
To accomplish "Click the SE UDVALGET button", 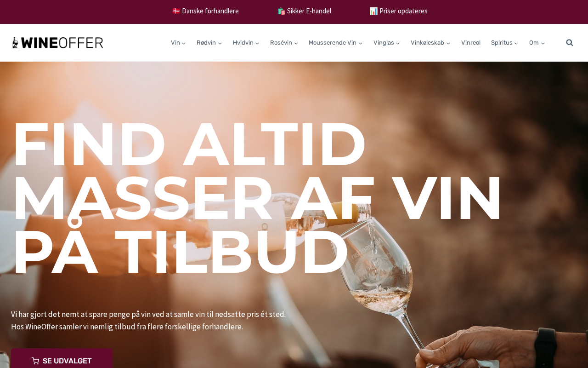I will click(62, 359).
